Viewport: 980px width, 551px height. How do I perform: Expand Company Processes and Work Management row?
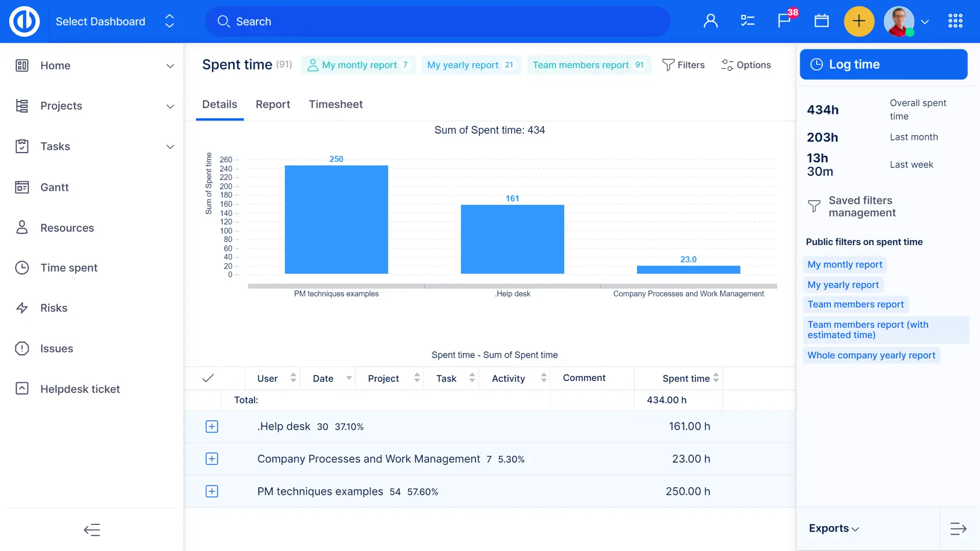click(212, 459)
